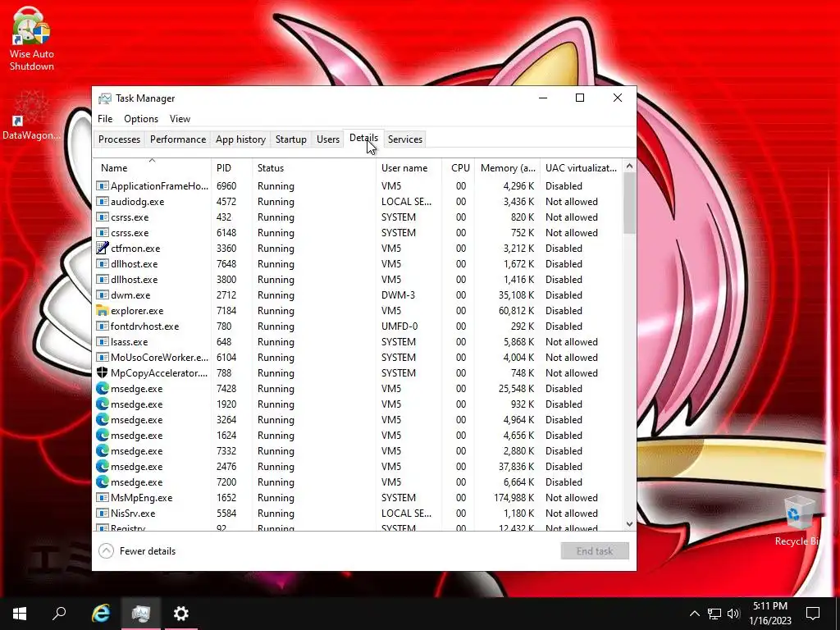Launch Internet Explorer from taskbar

coord(101,614)
